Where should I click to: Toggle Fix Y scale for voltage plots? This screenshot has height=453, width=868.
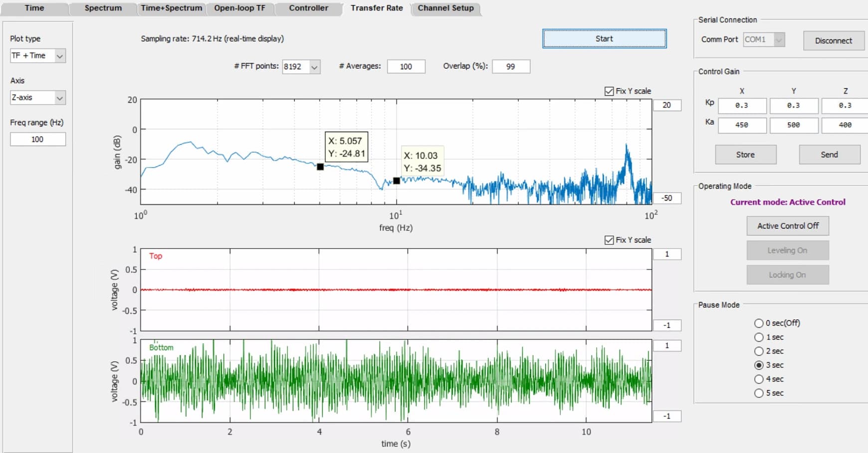609,240
